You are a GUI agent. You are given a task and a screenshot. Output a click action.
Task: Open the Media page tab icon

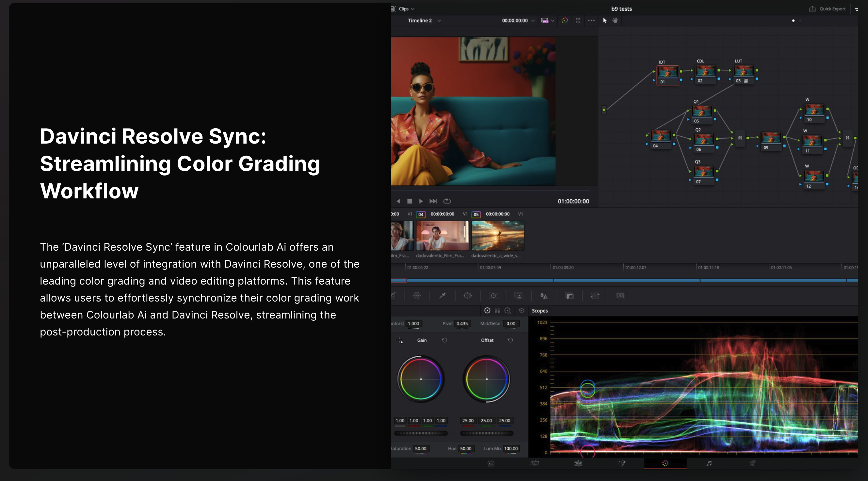(x=491, y=463)
